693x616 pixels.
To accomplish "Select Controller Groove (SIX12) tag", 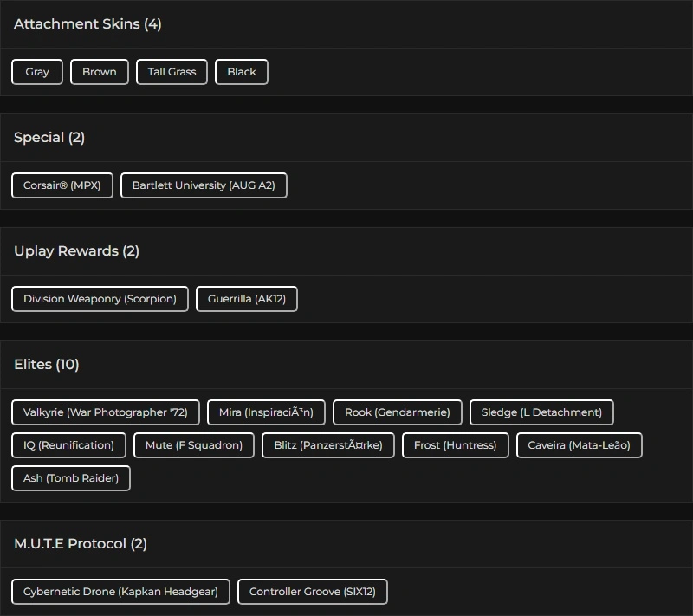I will [313, 592].
